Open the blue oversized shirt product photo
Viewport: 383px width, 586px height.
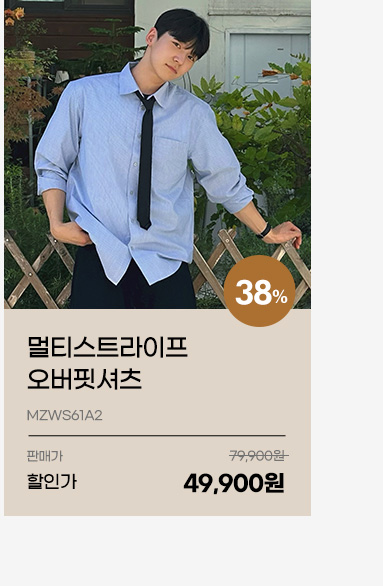coord(157,154)
